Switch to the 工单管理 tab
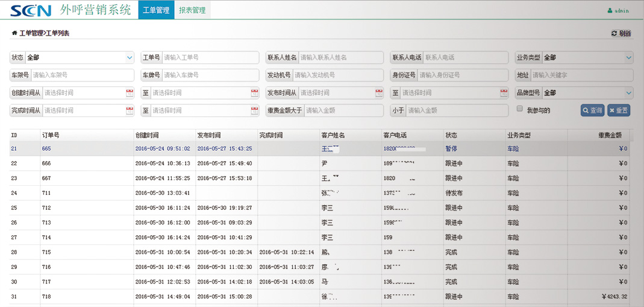The width and height of the screenshot is (644, 307). coord(156,10)
